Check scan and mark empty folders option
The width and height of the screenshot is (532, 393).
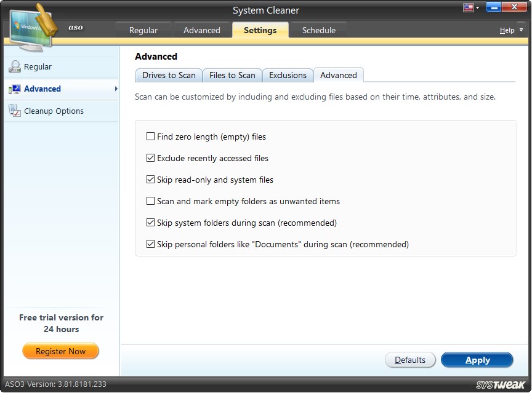[150, 201]
